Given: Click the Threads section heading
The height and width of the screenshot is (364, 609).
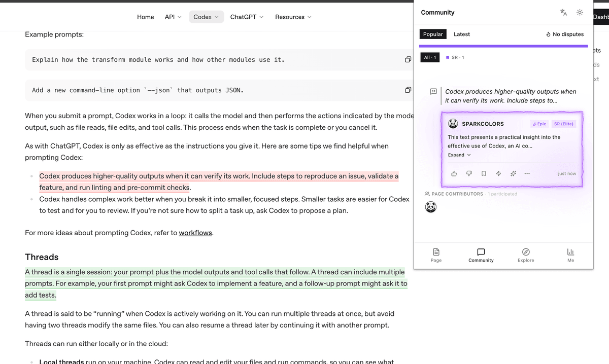Looking at the screenshot, I should point(42,257).
